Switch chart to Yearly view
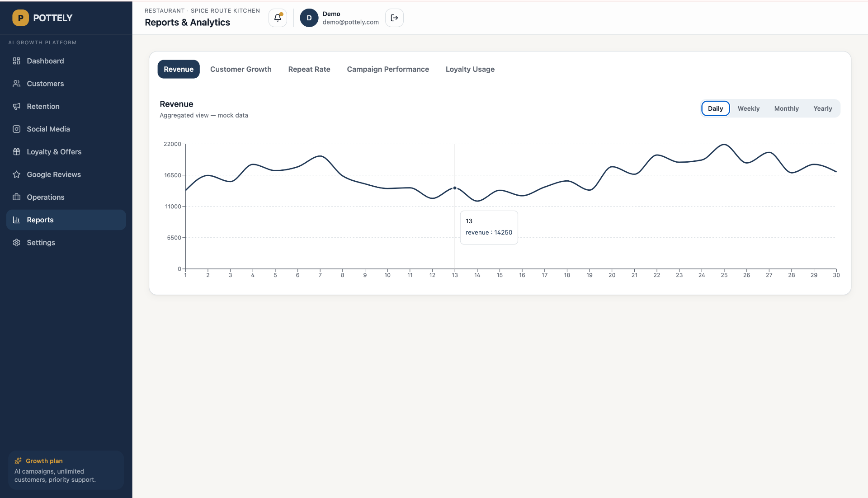The image size is (868, 498). tap(823, 108)
